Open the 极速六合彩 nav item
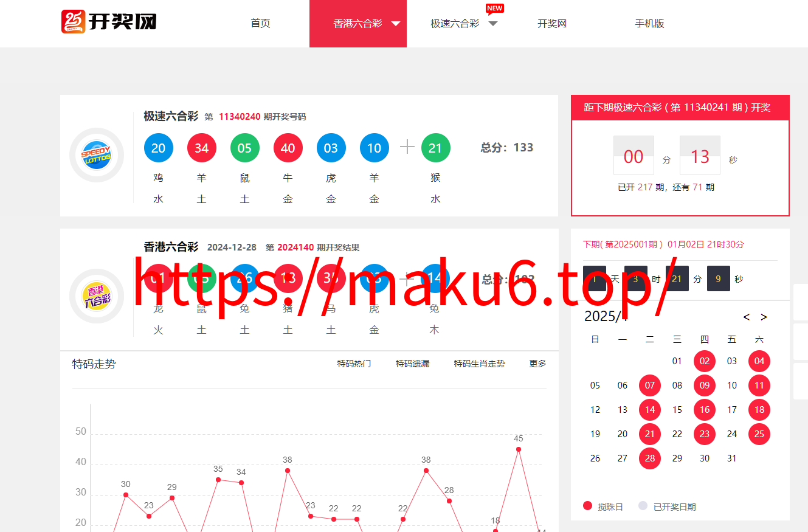 click(x=455, y=24)
